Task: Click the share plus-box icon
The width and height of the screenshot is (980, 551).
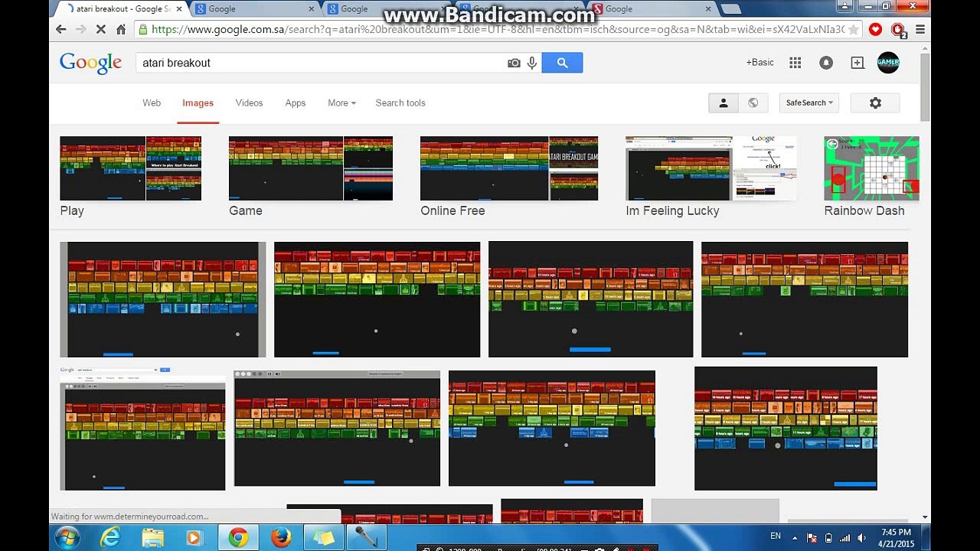Action: [x=857, y=63]
